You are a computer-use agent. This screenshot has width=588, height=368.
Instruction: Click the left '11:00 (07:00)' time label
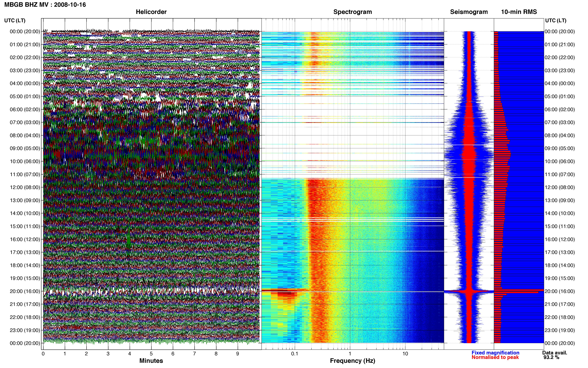pyautogui.click(x=25, y=174)
